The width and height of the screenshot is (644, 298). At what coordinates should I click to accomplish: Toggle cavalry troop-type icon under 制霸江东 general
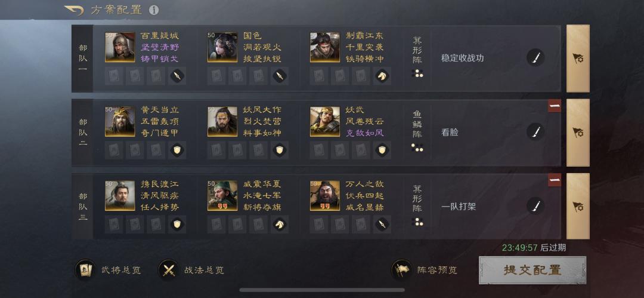coord(382,76)
